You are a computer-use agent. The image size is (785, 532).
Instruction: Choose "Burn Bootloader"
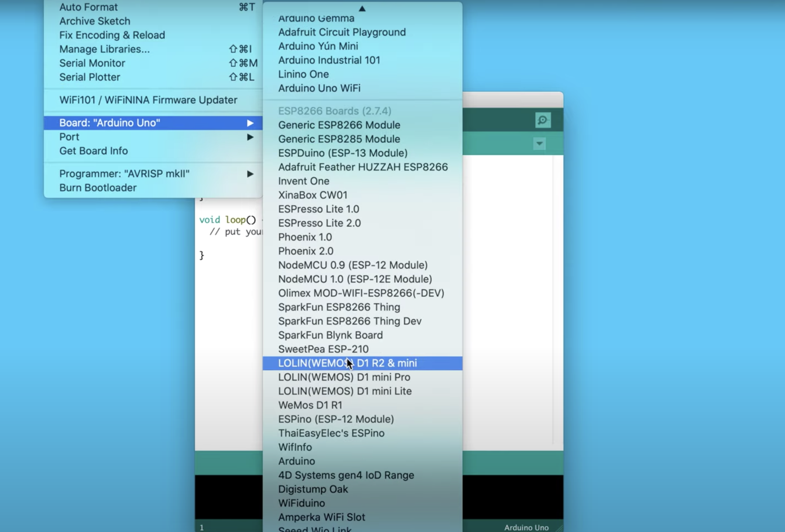(x=98, y=187)
